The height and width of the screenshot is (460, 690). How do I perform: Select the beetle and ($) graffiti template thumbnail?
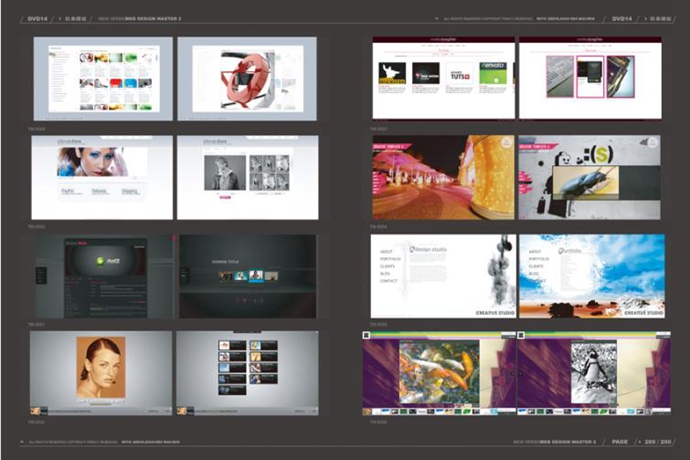590,177
